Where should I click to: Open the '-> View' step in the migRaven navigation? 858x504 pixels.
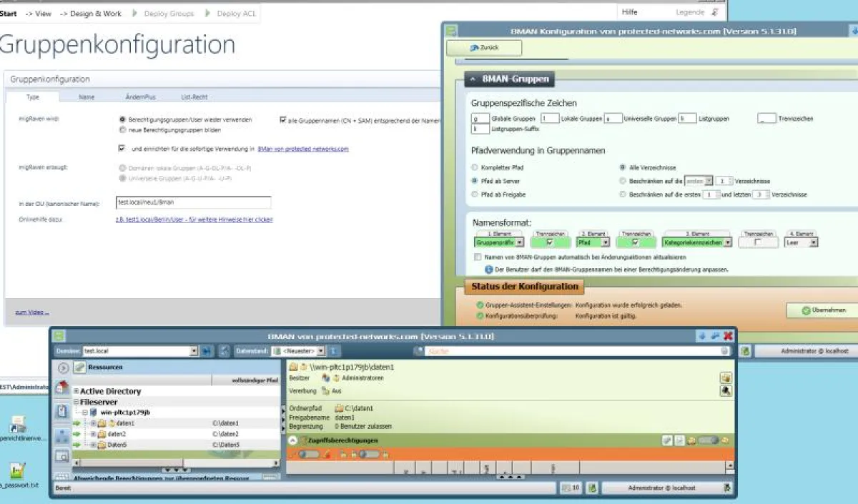pos(38,13)
